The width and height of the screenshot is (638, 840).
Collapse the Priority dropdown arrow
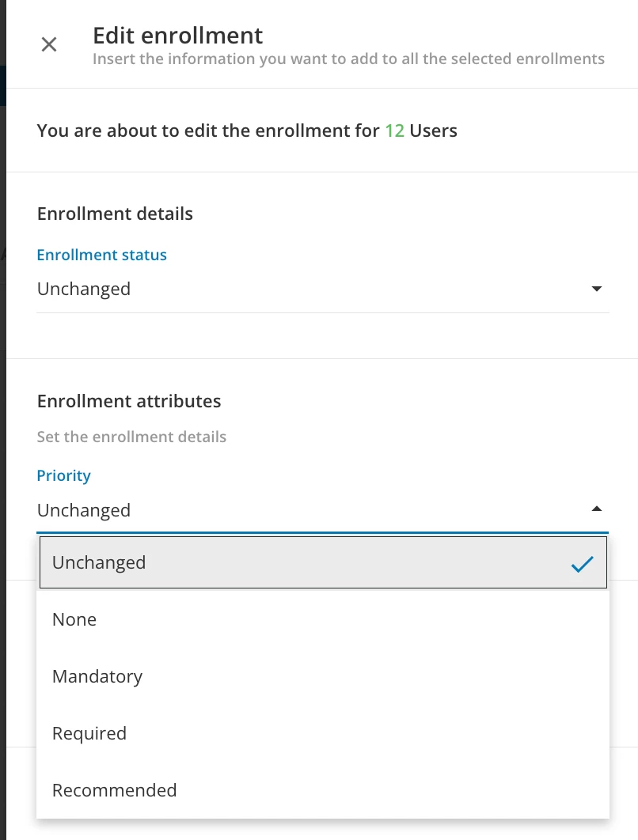coord(597,509)
